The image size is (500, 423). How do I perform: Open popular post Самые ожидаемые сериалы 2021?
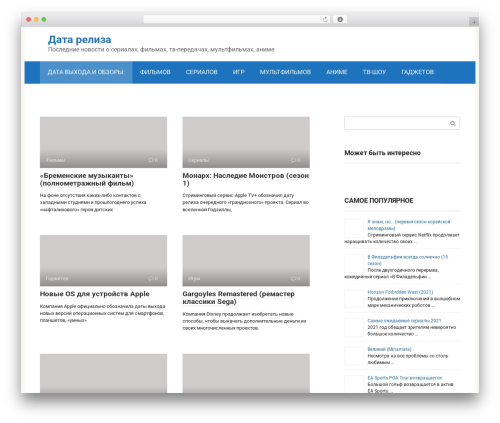(x=404, y=321)
